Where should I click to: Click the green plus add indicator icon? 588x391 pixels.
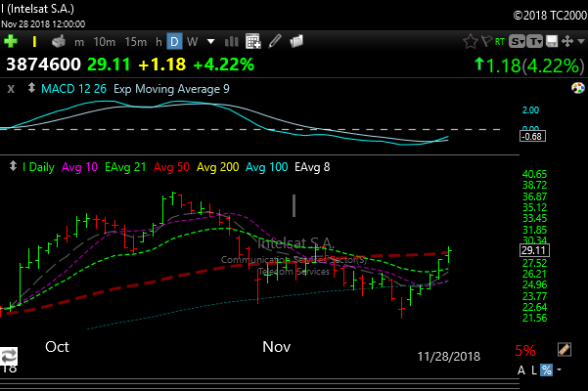point(11,41)
